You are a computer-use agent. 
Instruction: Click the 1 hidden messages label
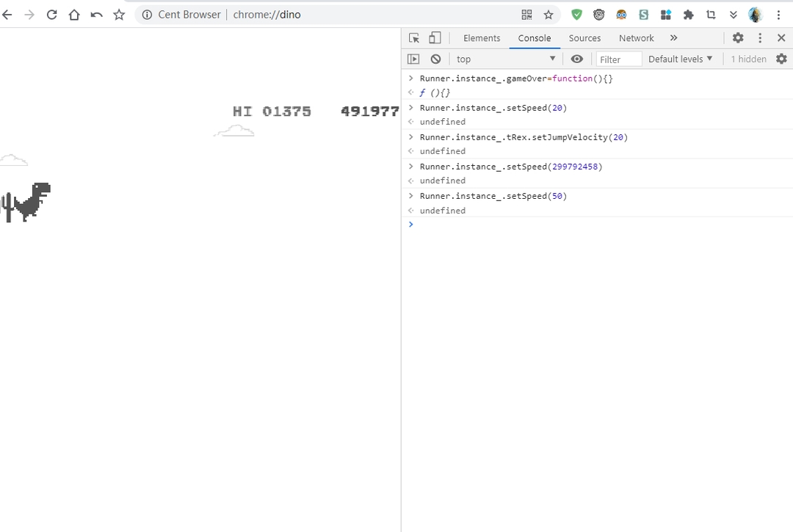(748, 59)
